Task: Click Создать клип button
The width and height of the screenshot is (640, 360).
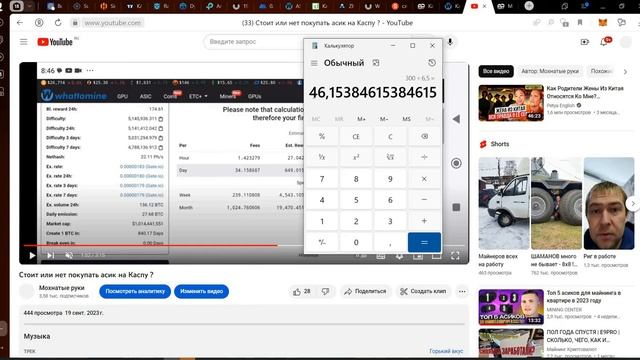Action: pos(422,291)
